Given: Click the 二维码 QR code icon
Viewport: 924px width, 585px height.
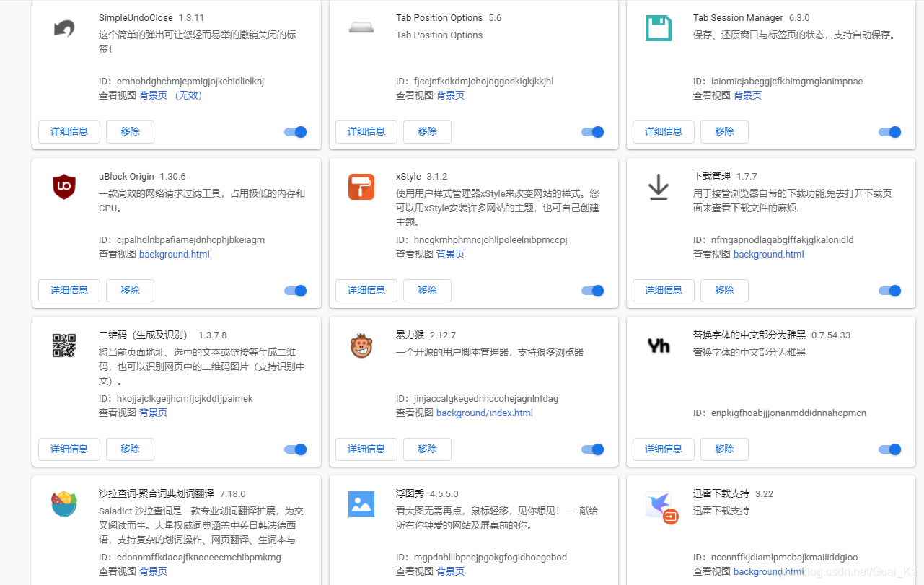Looking at the screenshot, I should tap(64, 346).
